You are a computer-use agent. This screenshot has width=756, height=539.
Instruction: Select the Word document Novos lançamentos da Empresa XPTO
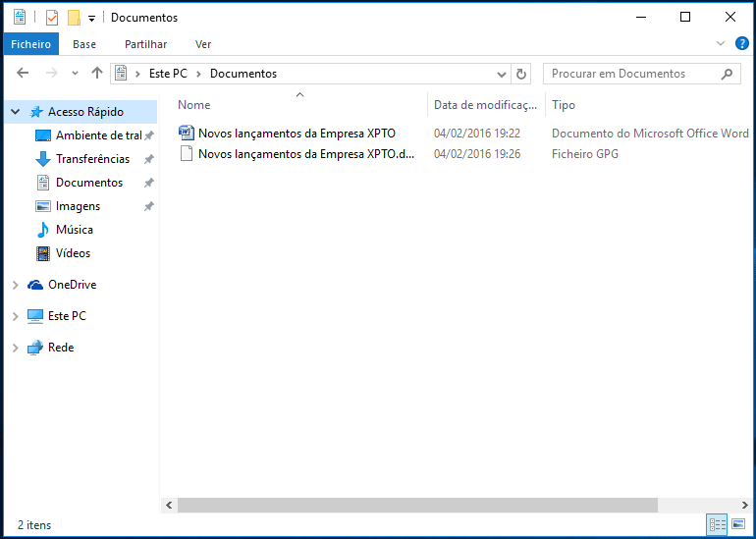pos(297,134)
